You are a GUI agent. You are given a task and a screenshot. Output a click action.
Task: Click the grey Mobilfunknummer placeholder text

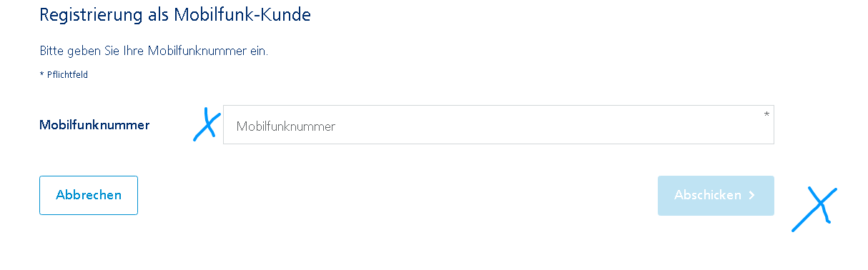[x=286, y=126]
